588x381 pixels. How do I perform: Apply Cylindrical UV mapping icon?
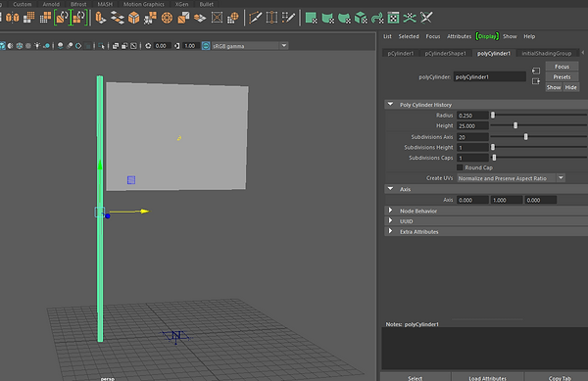[x=327, y=18]
